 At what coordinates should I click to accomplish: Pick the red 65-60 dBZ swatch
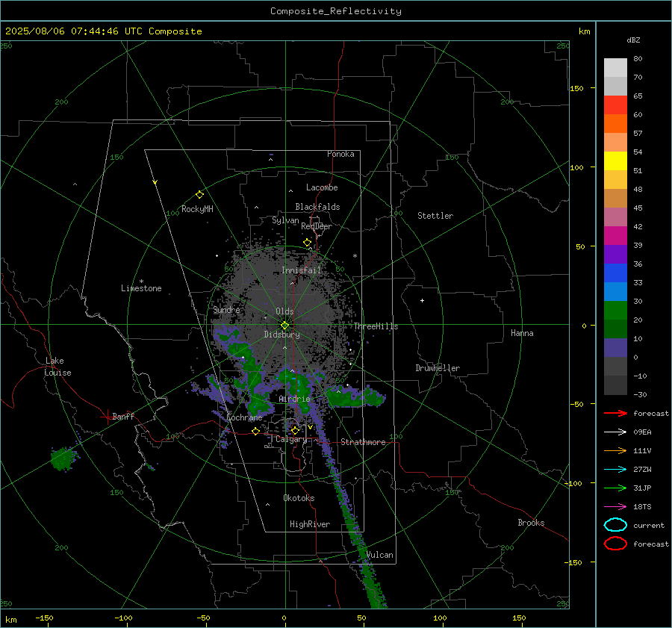[x=615, y=105]
